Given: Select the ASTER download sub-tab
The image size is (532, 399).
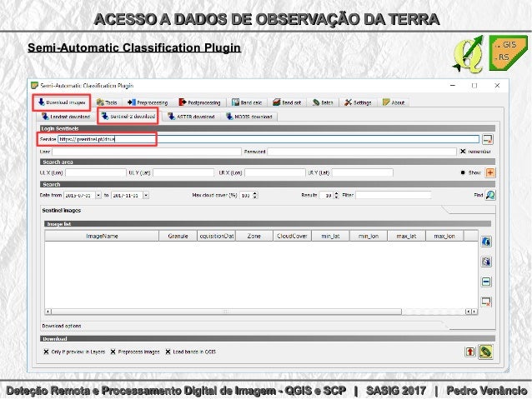Looking at the screenshot, I should [192, 117].
